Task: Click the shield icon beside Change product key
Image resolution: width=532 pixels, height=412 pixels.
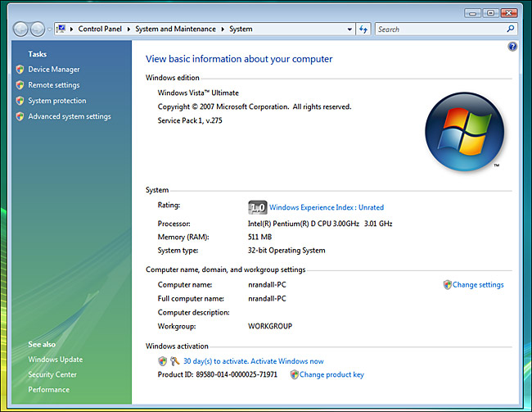Action: (x=295, y=374)
